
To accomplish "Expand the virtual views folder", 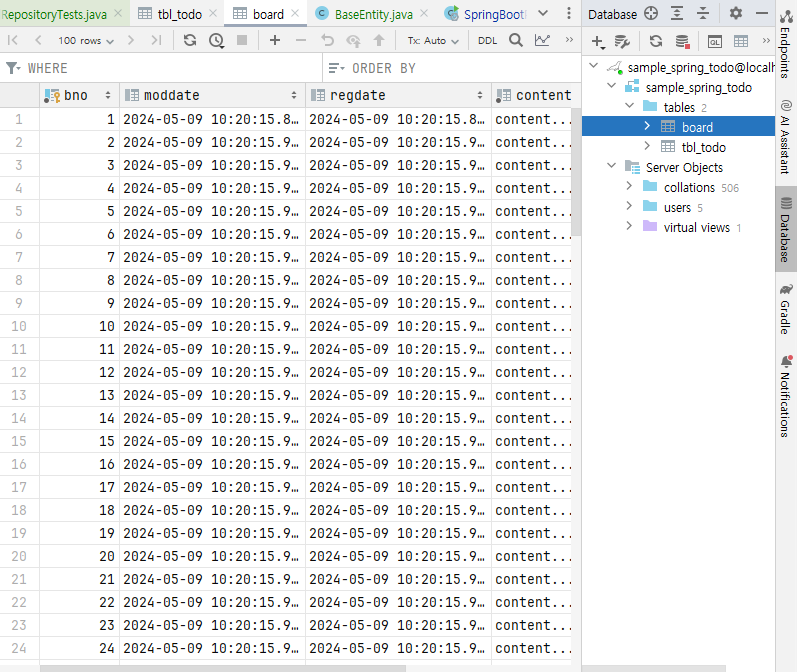I will (x=629, y=226).
